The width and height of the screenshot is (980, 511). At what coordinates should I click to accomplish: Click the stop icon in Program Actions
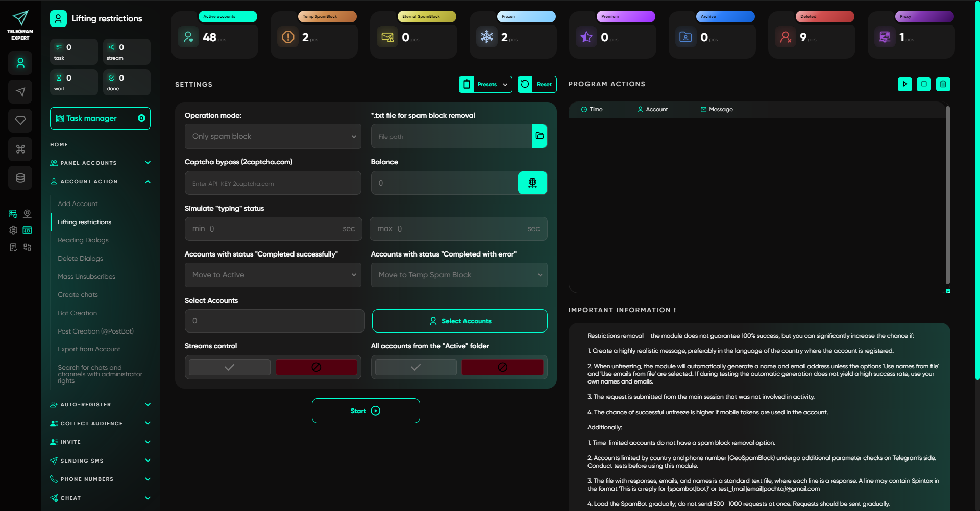coord(924,84)
